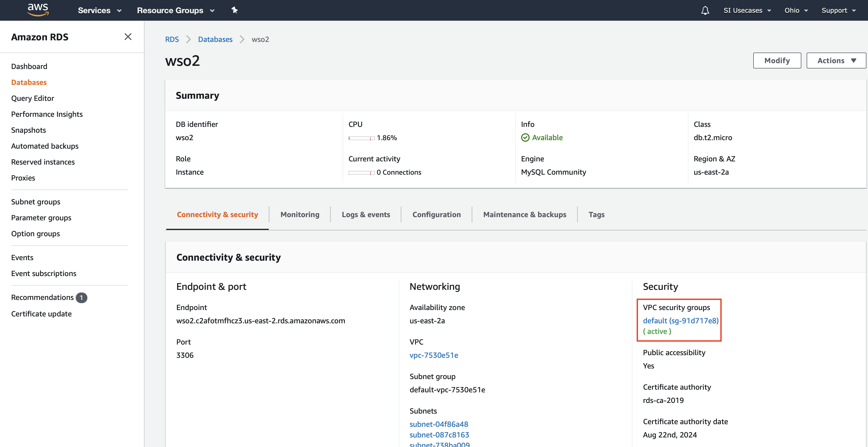Click the wso2 page heading
This screenshot has height=447, width=868.
182,61
